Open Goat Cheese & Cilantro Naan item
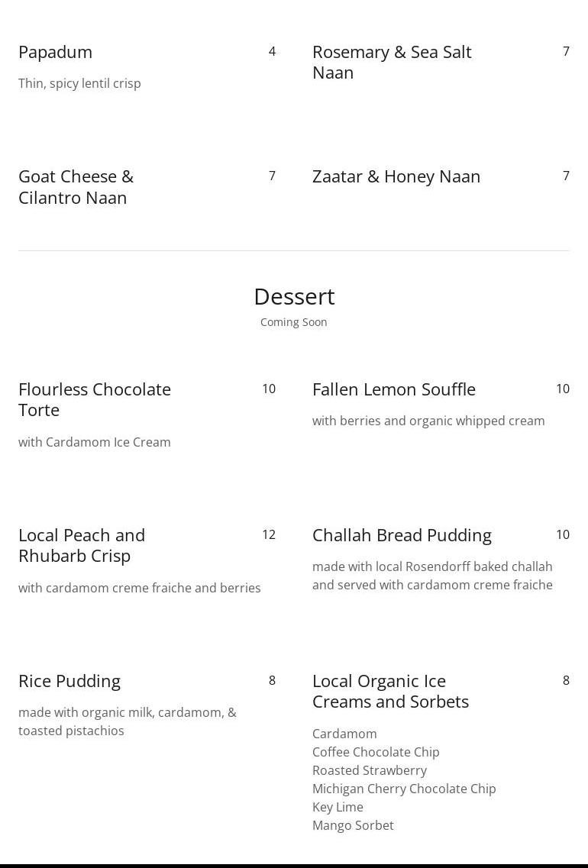Viewport: 588px width, 868px height. (x=76, y=187)
